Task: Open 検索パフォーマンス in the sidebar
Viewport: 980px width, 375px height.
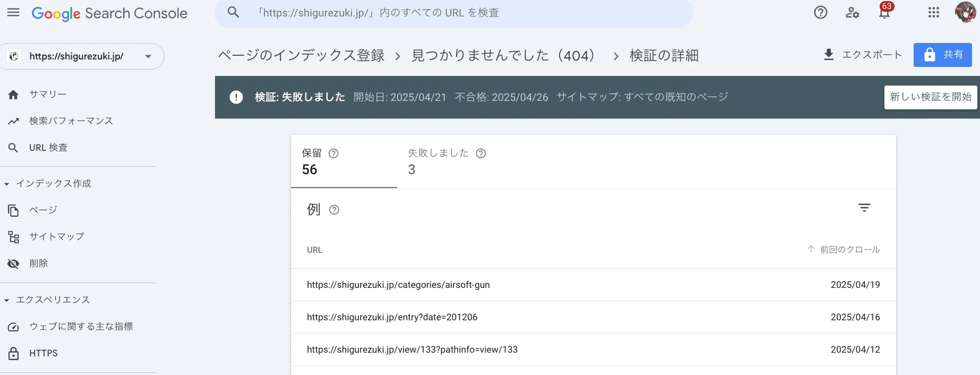Action: (x=71, y=121)
